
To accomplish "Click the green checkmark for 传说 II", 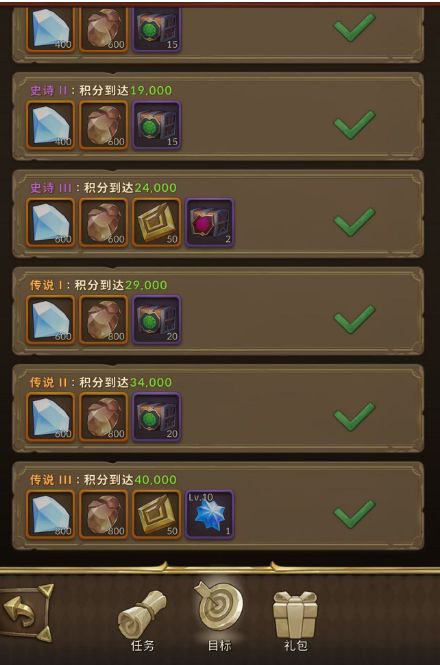I will tap(355, 416).
